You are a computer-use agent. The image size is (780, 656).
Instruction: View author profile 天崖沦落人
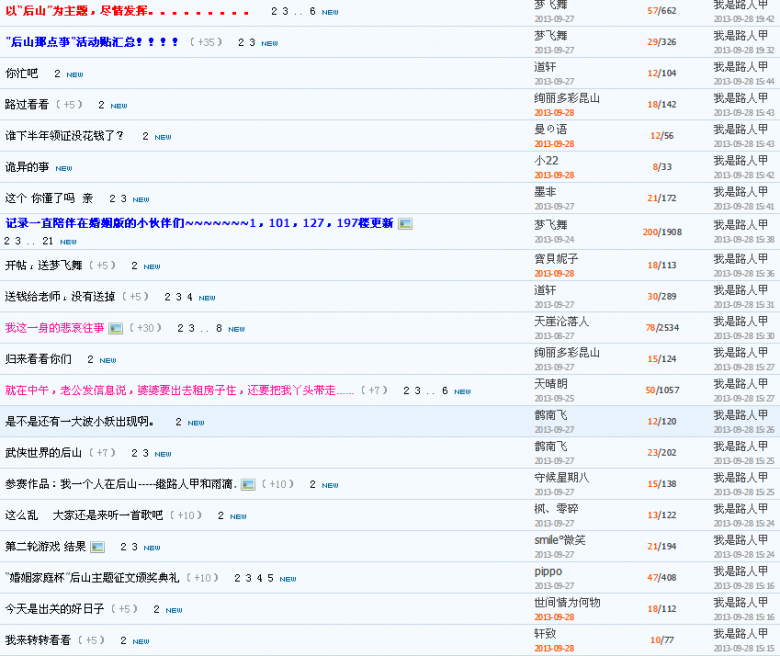click(561, 321)
